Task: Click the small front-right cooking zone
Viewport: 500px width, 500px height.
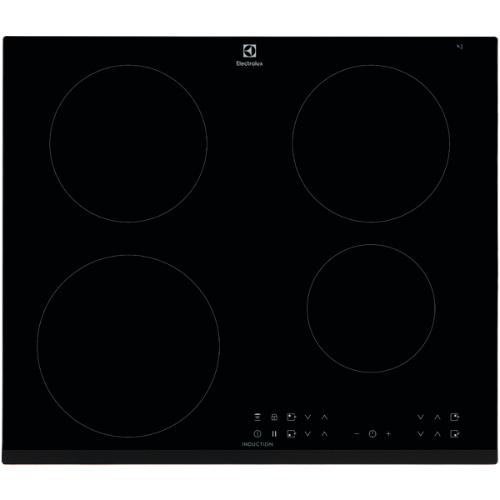Action: click(371, 308)
